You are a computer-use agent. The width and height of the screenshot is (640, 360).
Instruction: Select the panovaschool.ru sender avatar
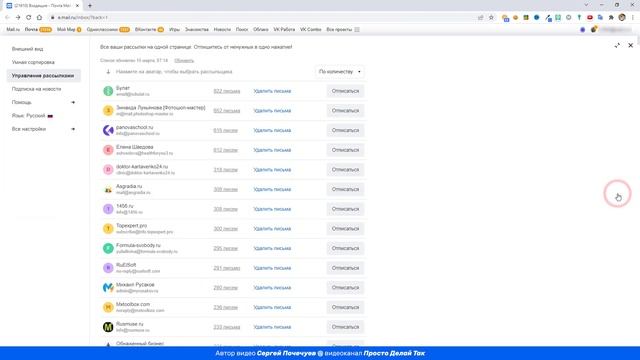[x=108, y=130]
